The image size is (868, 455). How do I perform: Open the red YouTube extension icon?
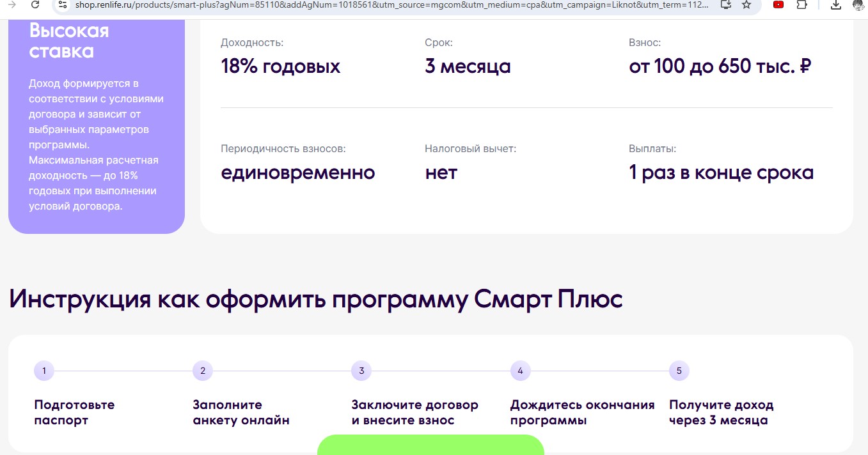point(778,4)
